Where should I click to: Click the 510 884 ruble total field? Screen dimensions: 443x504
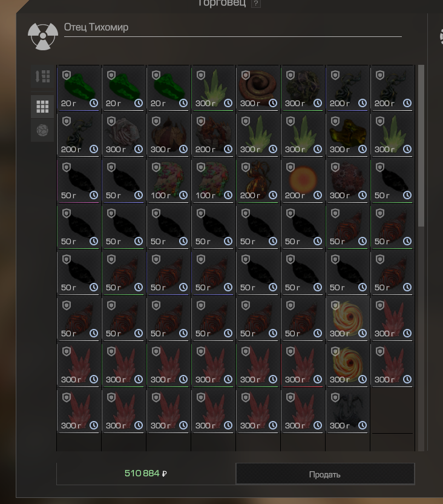coord(146,474)
